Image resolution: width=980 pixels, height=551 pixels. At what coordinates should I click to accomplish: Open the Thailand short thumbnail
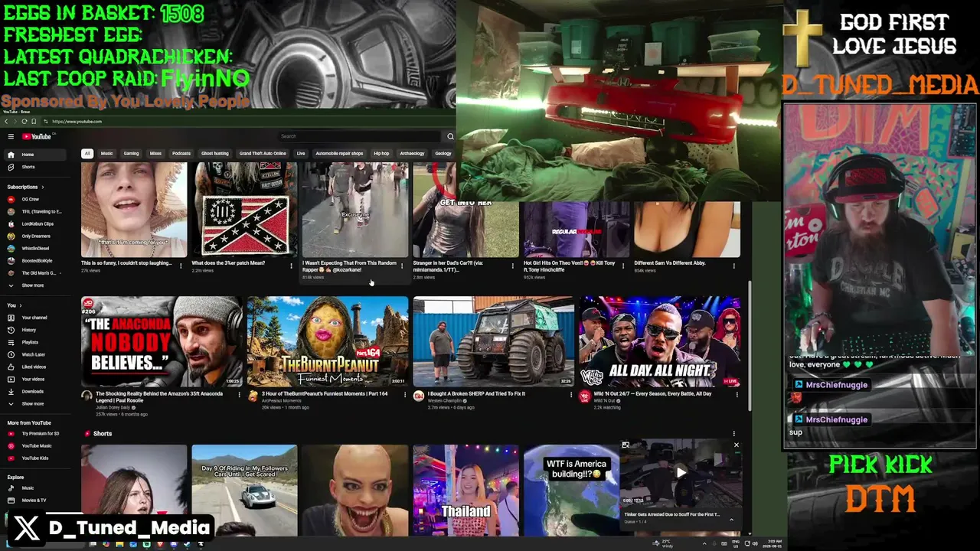466,490
